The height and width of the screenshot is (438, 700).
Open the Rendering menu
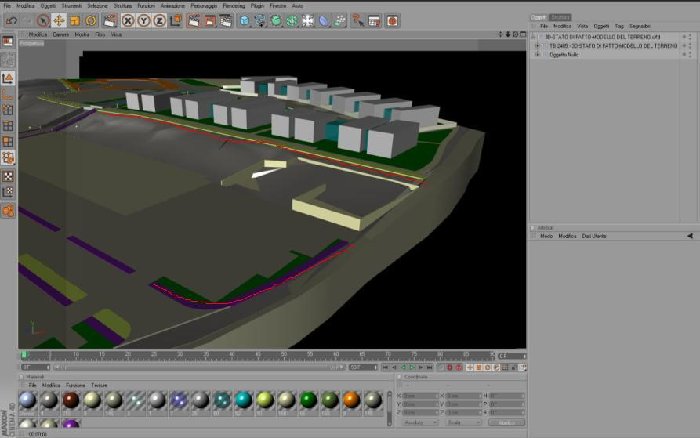233,6
